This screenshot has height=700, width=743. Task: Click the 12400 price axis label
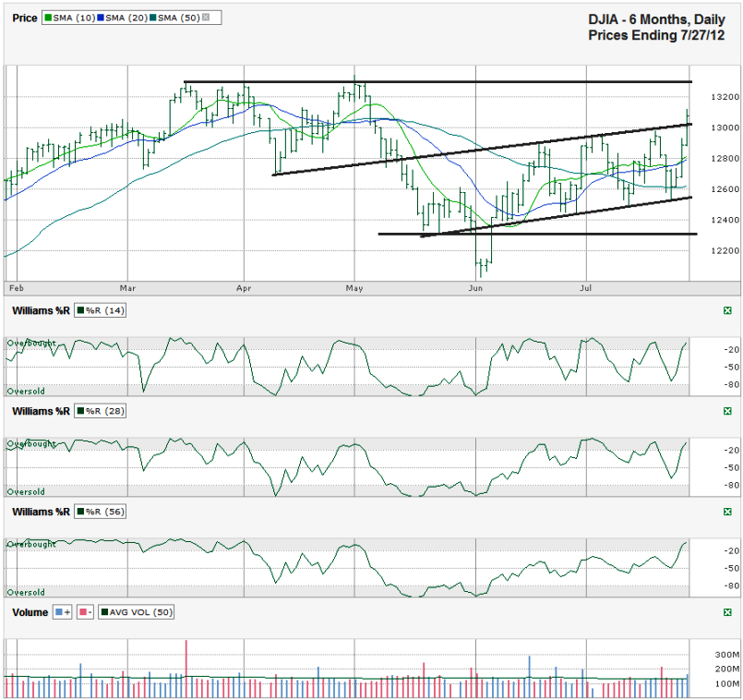pos(725,220)
